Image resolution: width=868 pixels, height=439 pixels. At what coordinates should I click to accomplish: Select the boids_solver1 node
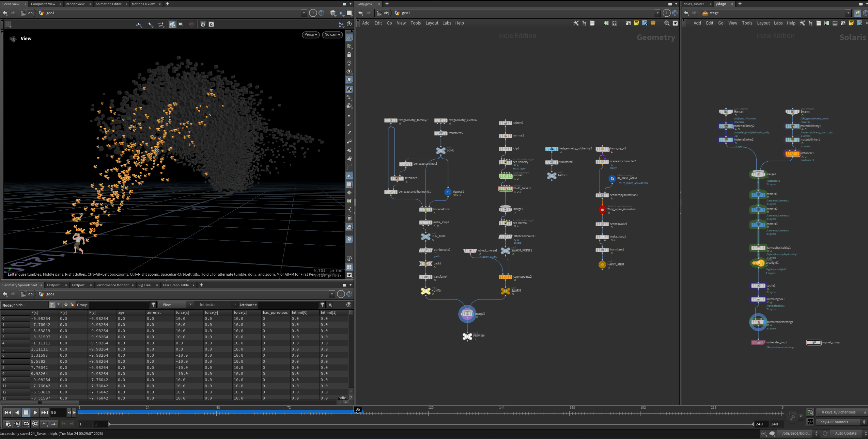coord(506,189)
